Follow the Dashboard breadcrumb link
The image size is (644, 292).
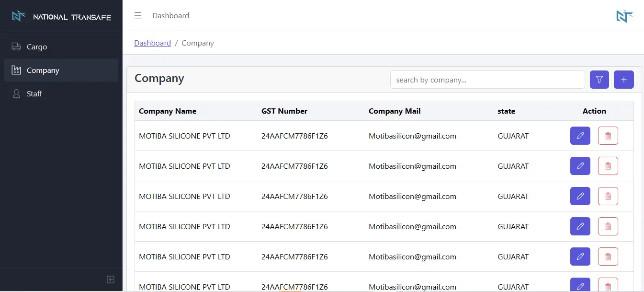[152, 43]
